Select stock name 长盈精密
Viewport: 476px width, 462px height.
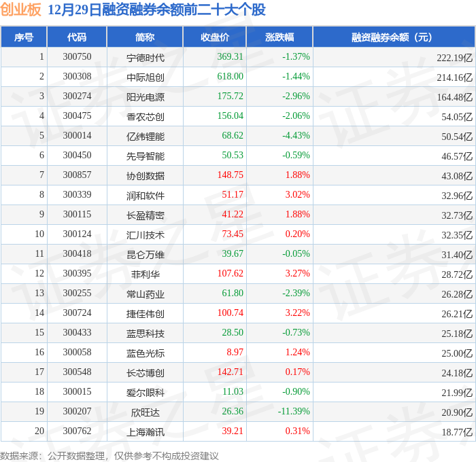tap(146, 215)
